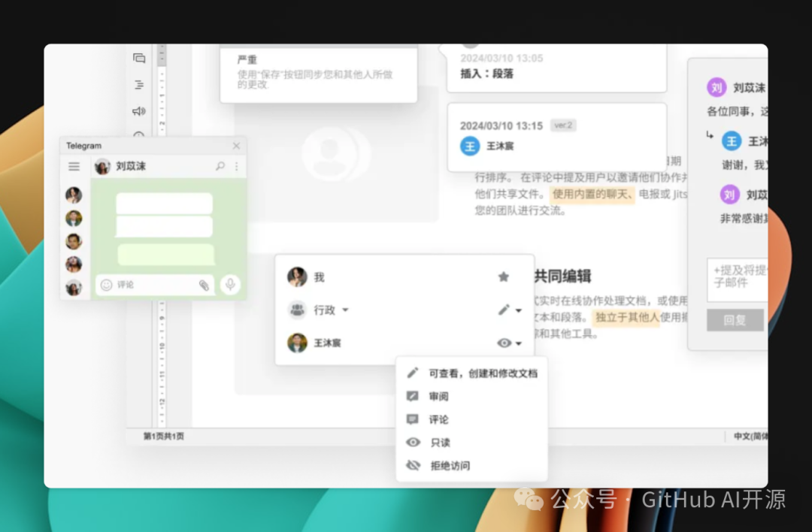Choose the 拒绝访问 permission option
Image resolution: width=812 pixels, height=532 pixels.
coord(471,466)
